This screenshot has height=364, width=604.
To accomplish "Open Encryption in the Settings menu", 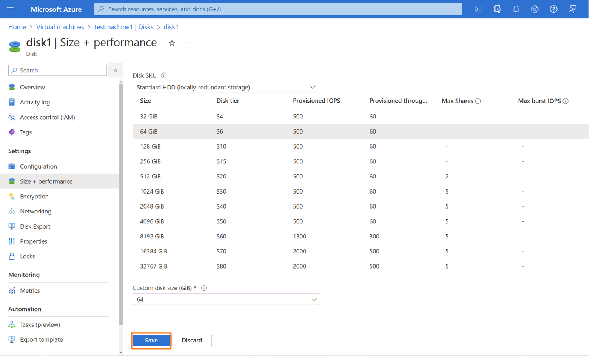I will (34, 196).
